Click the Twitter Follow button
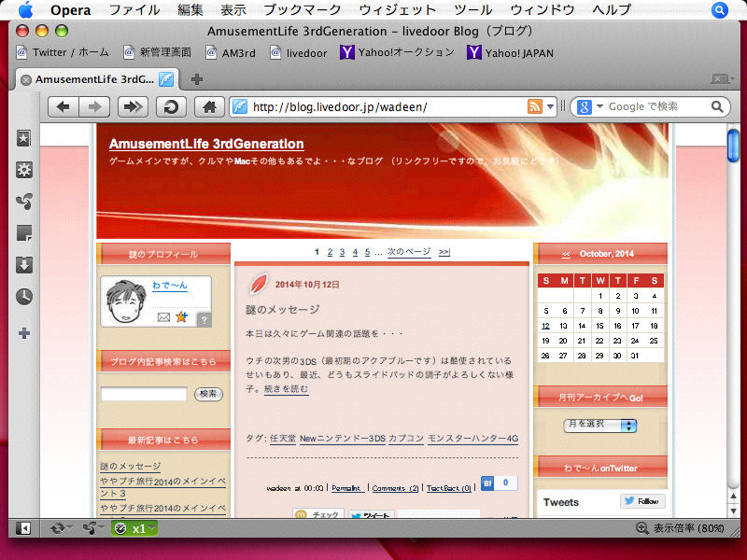This screenshot has height=560, width=747. click(x=641, y=501)
